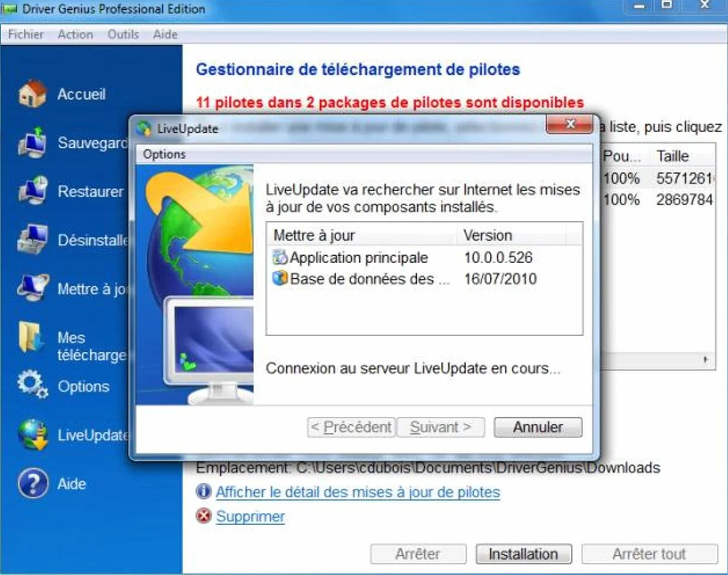
Task: Open Sauvegarder via its sidebar icon
Action: [32, 143]
